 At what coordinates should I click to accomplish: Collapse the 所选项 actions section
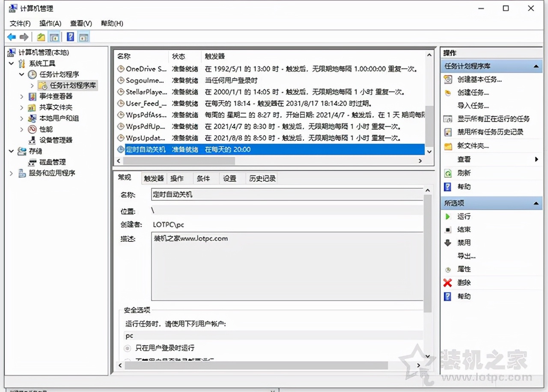pos(536,203)
